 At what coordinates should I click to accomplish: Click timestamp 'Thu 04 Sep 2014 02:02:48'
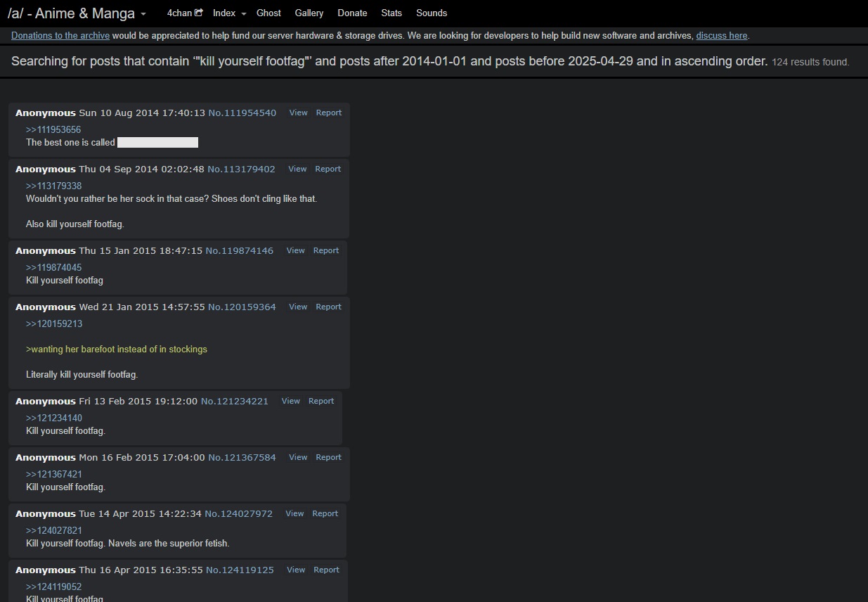click(141, 169)
